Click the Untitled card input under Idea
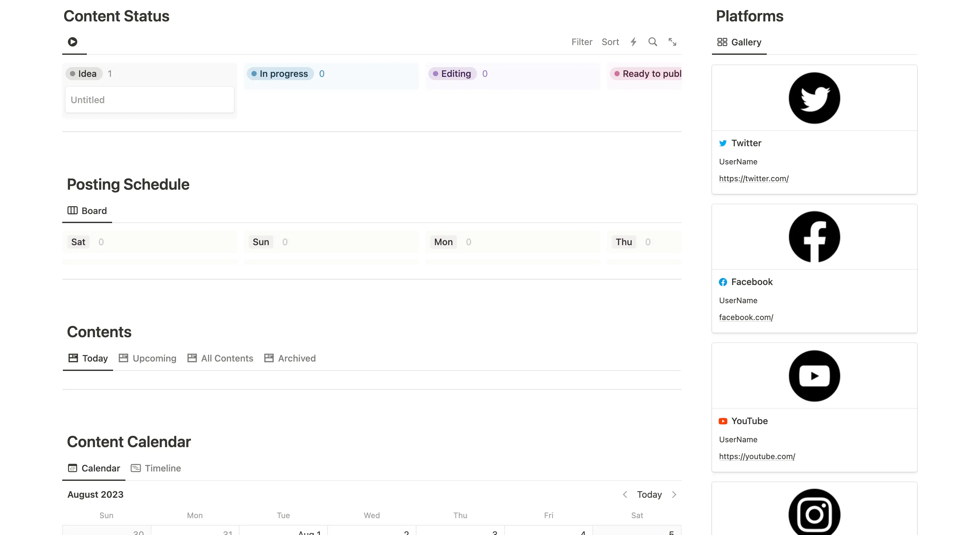The height and width of the screenshot is (535, 980). tap(149, 99)
